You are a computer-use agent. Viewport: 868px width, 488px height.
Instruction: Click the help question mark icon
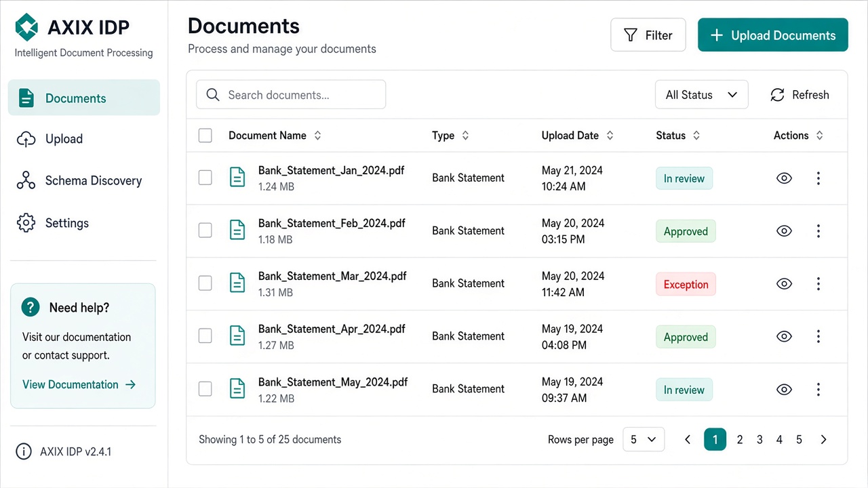(x=31, y=307)
